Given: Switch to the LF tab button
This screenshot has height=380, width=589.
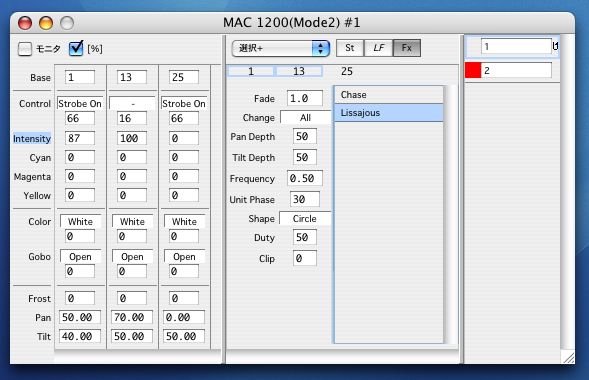Looking at the screenshot, I should tap(379, 48).
